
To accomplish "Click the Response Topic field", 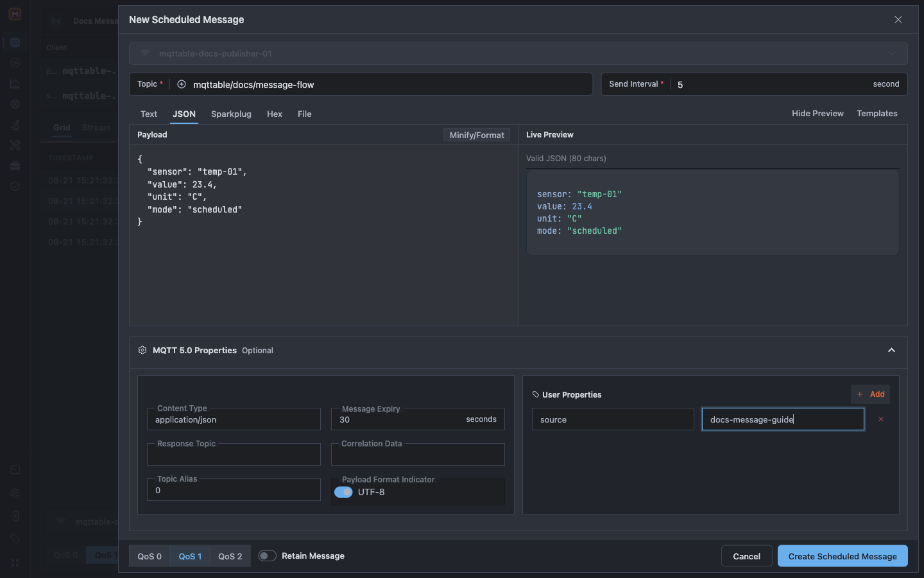I will point(234,455).
